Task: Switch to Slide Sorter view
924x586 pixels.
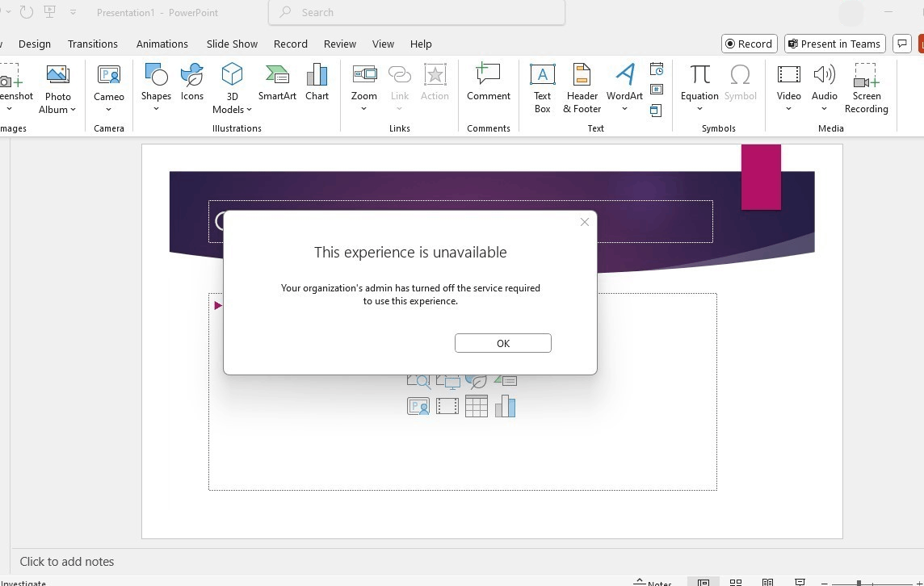Action: click(736, 583)
